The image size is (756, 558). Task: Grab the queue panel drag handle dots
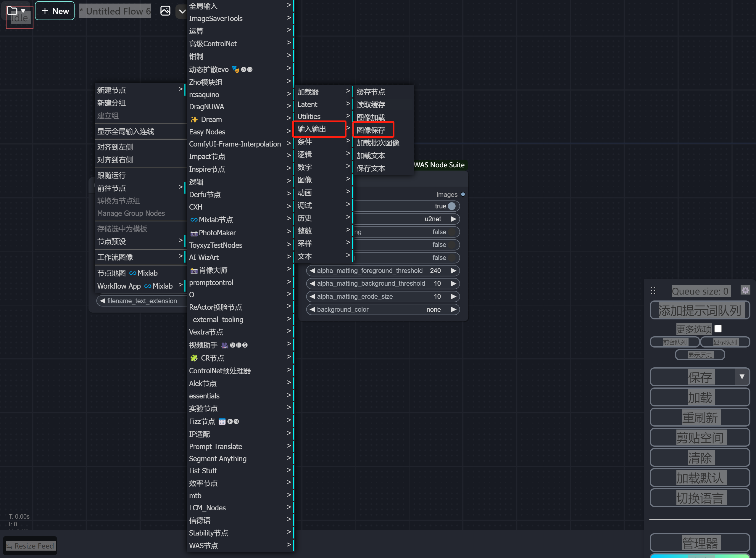point(653,290)
